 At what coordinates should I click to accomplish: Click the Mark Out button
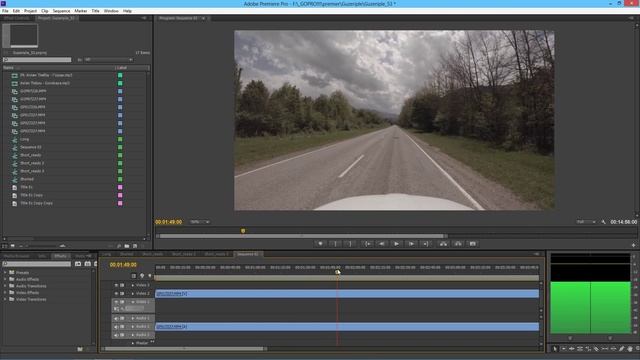pos(350,244)
